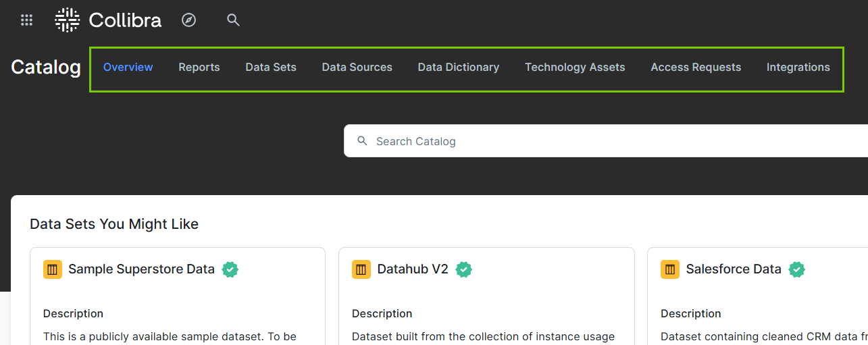The height and width of the screenshot is (345, 868).
Task: Select the Overview tab
Action: point(128,68)
